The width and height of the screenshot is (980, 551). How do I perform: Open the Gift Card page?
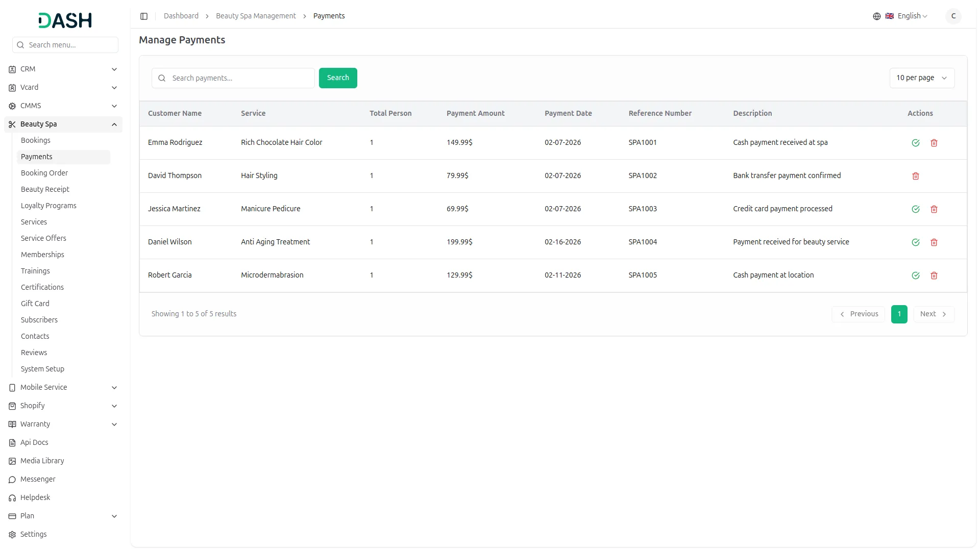pyautogui.click(x=35, y=304)
